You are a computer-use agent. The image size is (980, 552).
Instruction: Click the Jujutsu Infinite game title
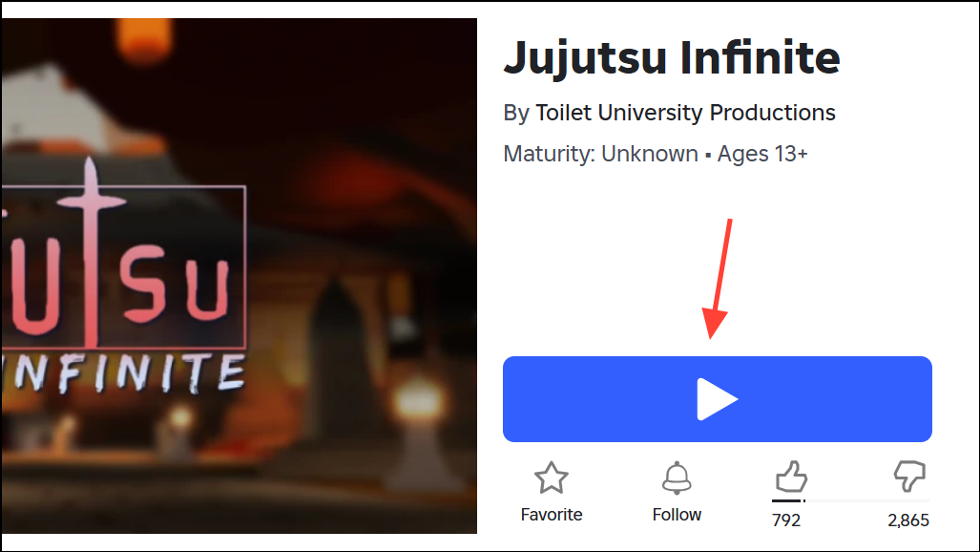point(671,58)
